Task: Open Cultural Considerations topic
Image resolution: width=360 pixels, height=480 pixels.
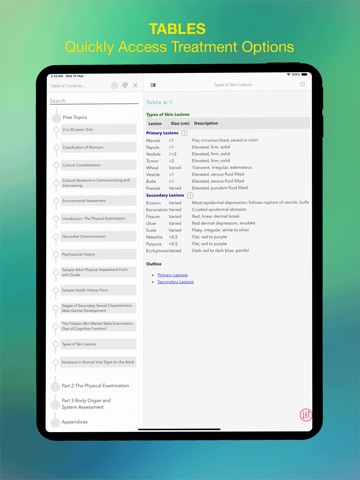Action: click(x=98, y=165)
